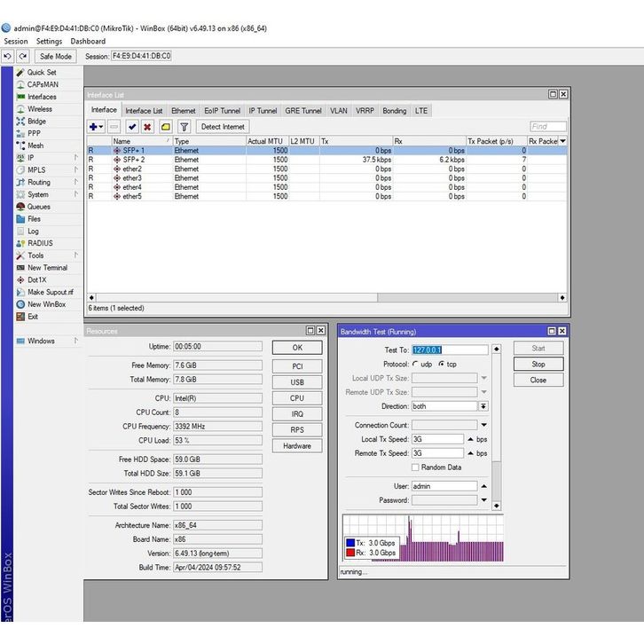644x644 pixels.
Task: Open the Direction dropdown
Action: click(483, 406)
